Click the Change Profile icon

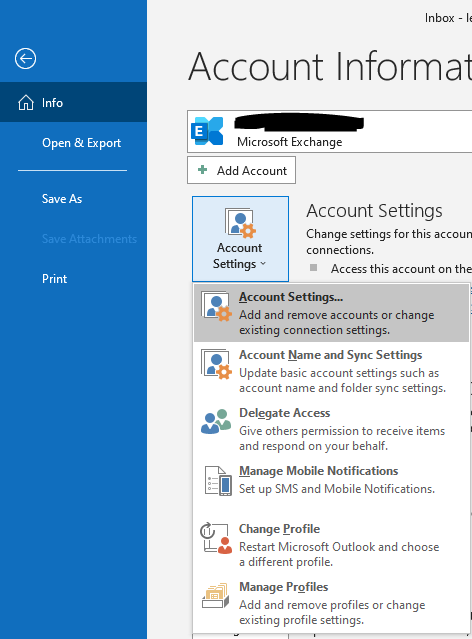(216, 538)
